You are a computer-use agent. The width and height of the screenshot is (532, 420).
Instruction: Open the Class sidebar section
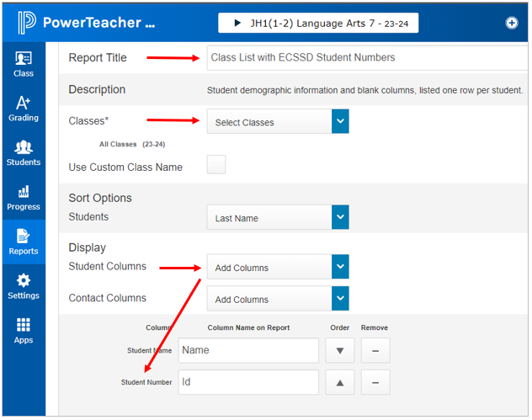[x=24, y=64]
